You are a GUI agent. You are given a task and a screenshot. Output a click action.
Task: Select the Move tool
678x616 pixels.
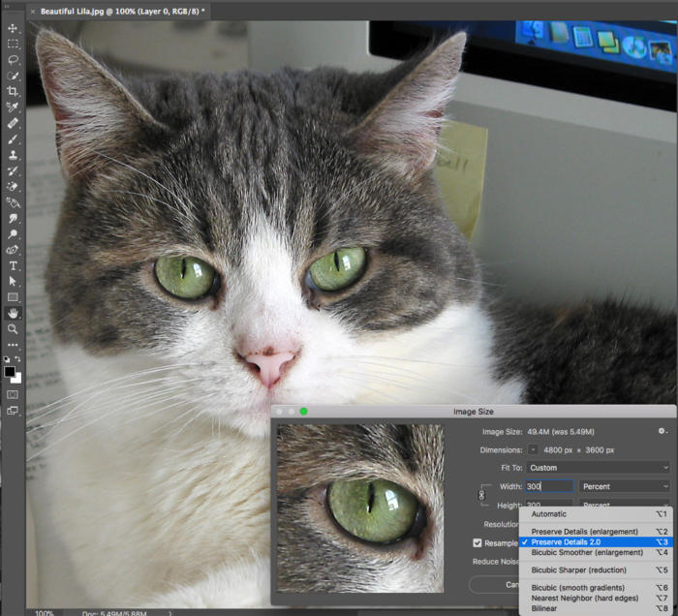13,28
